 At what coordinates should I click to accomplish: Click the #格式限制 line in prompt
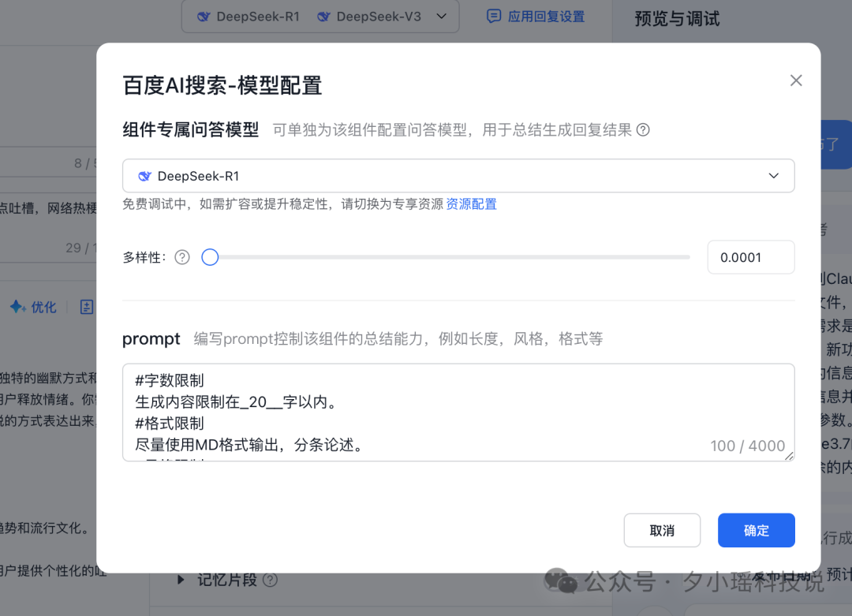coord(169,424)
